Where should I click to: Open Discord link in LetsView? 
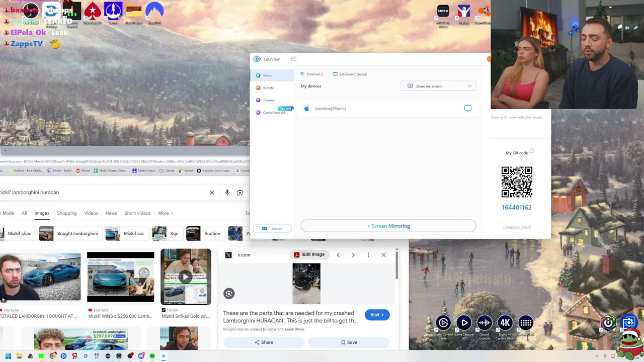pyautogui.click(x=272, y=229)
